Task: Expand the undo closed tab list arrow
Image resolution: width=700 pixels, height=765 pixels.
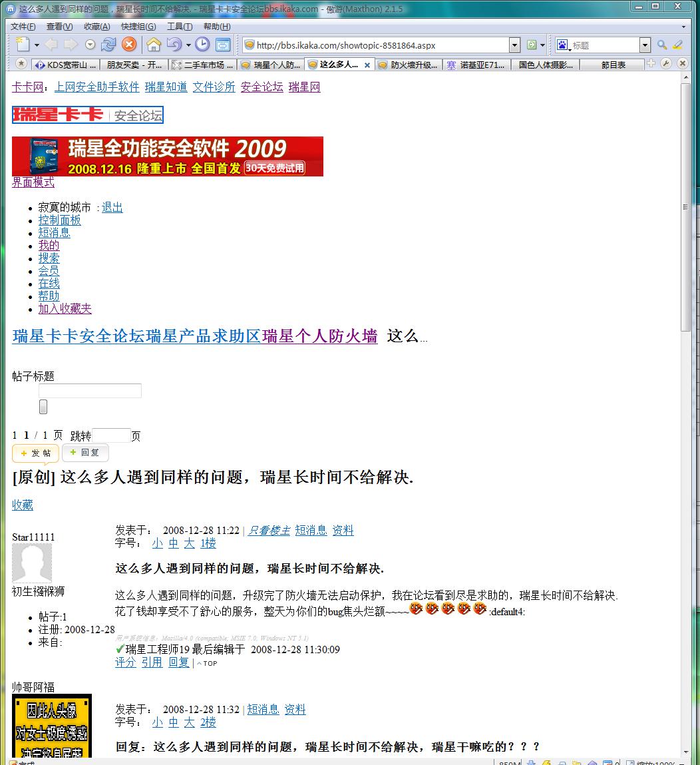Action: (x=188, y=45)
